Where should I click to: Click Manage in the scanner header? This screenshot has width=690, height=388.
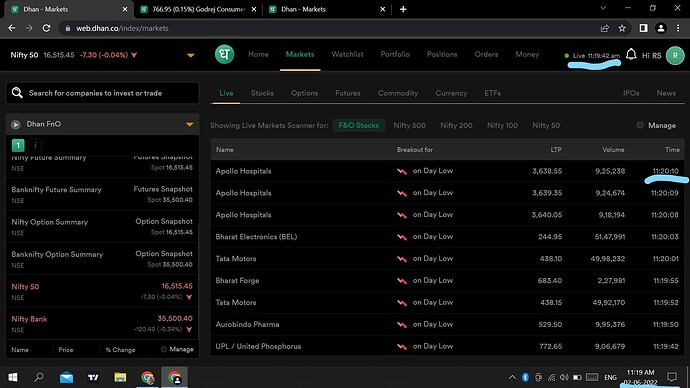tap(662, 125)
